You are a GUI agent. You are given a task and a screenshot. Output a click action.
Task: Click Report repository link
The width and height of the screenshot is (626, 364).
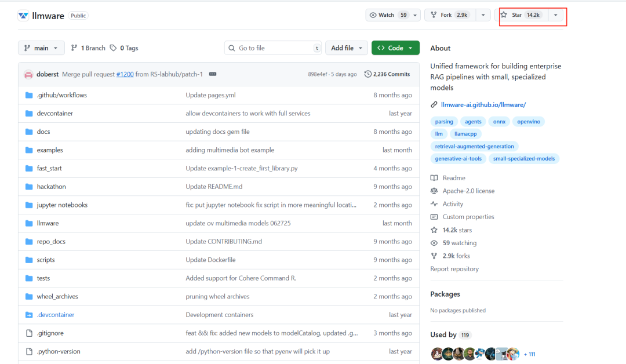pyautogui.click(x=454, y=269)
